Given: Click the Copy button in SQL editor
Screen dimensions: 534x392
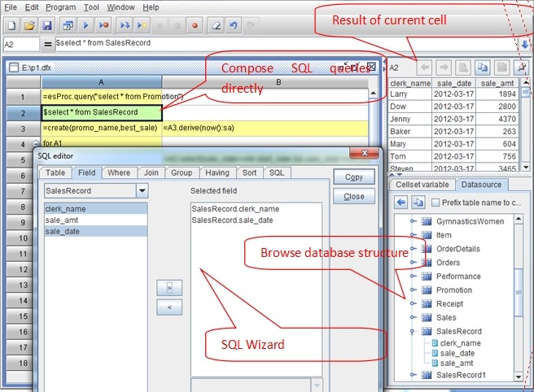Looking at the screenshot, I should [x=354, y=177].
